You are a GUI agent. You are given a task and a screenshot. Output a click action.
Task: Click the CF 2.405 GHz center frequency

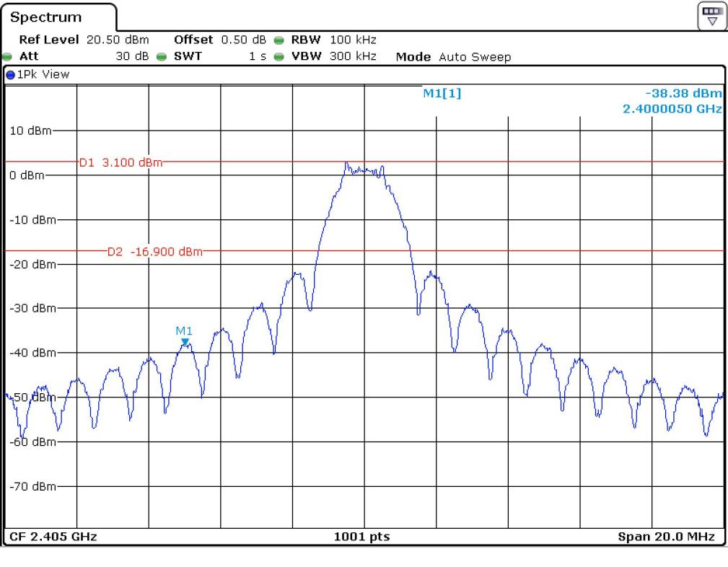[x=53, y=537]
